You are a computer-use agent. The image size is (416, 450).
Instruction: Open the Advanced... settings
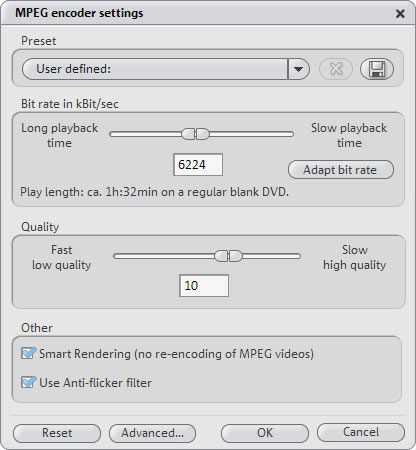click(x=152, y=433)
